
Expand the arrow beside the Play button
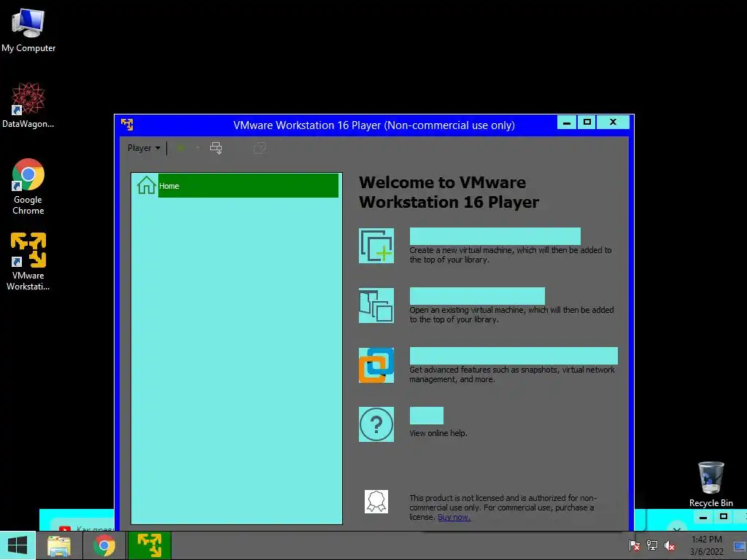pos(197,148)
